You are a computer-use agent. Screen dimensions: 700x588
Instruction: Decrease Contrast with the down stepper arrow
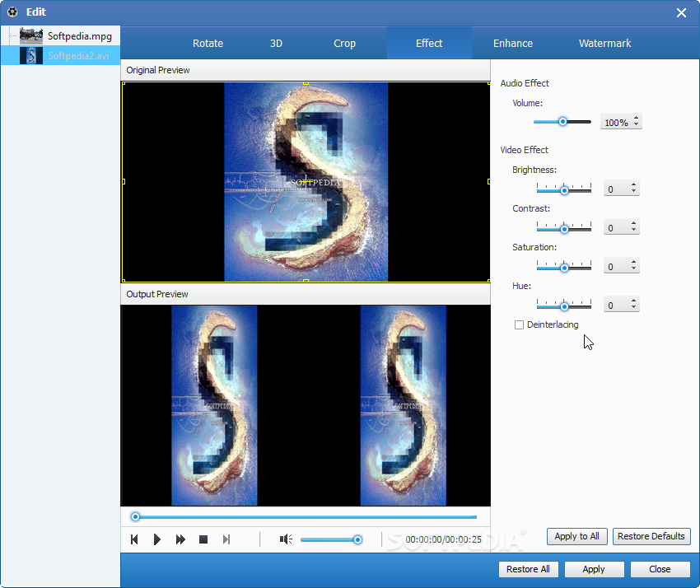tap(633, 231)
